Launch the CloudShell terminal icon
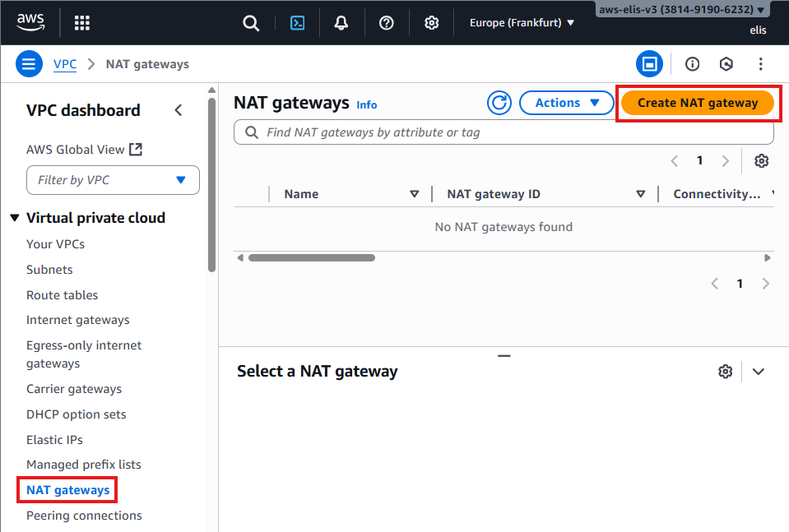Viewport: 789px width, 532px height. [x=298, y=23]
